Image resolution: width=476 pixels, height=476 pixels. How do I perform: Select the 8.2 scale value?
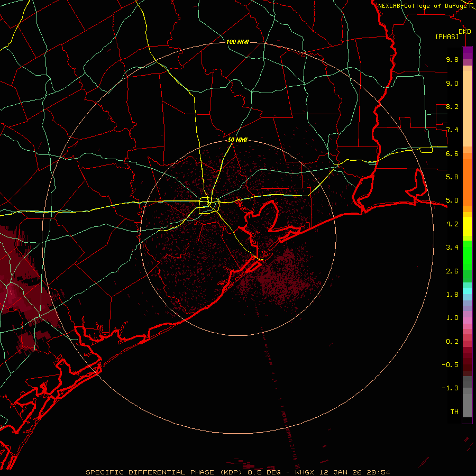(452, 106)
